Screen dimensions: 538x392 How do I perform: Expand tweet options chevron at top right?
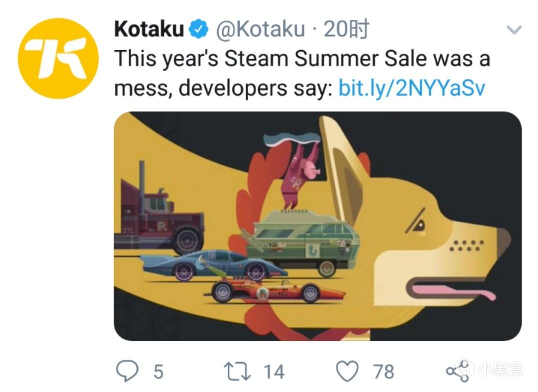[514, 30]
